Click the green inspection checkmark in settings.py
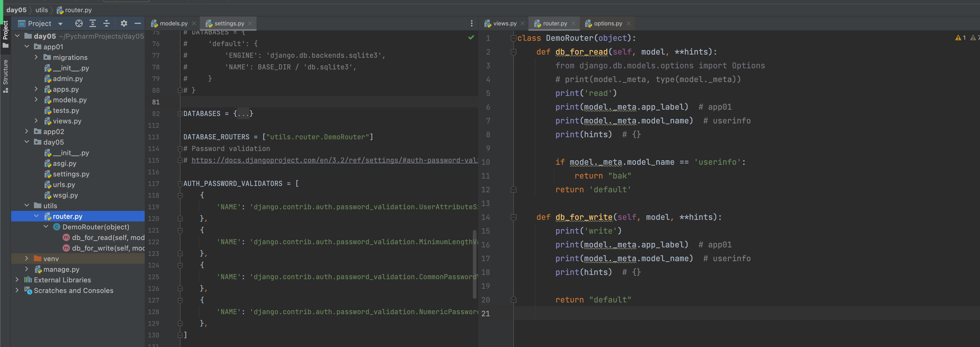The image size is (980, 347). (471, 37)
